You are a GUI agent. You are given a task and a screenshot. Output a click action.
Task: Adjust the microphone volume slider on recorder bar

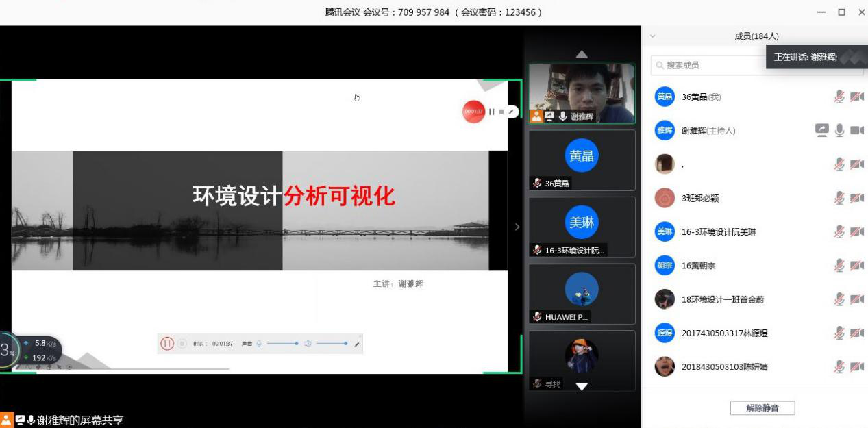pyautogui.click(x=282, y=344)
